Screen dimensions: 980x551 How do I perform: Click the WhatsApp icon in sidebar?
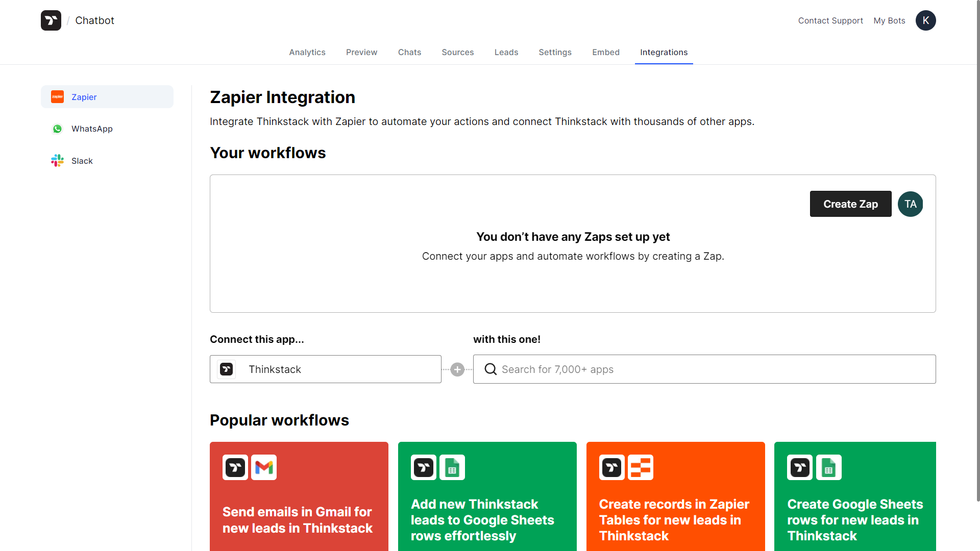click(58, 129)
